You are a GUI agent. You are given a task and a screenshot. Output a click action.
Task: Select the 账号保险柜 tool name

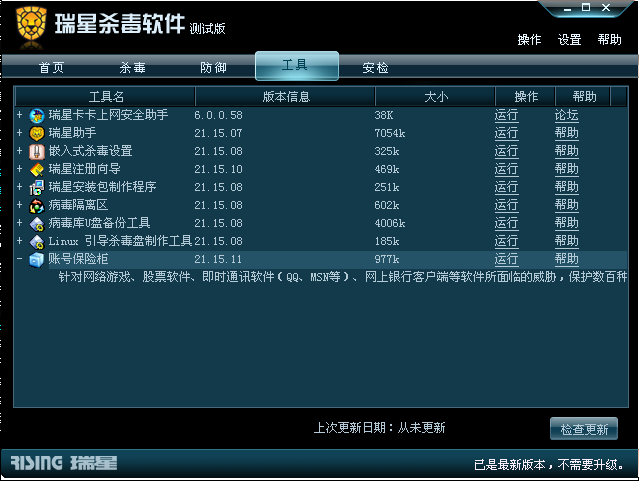click(x=78, y=259)
